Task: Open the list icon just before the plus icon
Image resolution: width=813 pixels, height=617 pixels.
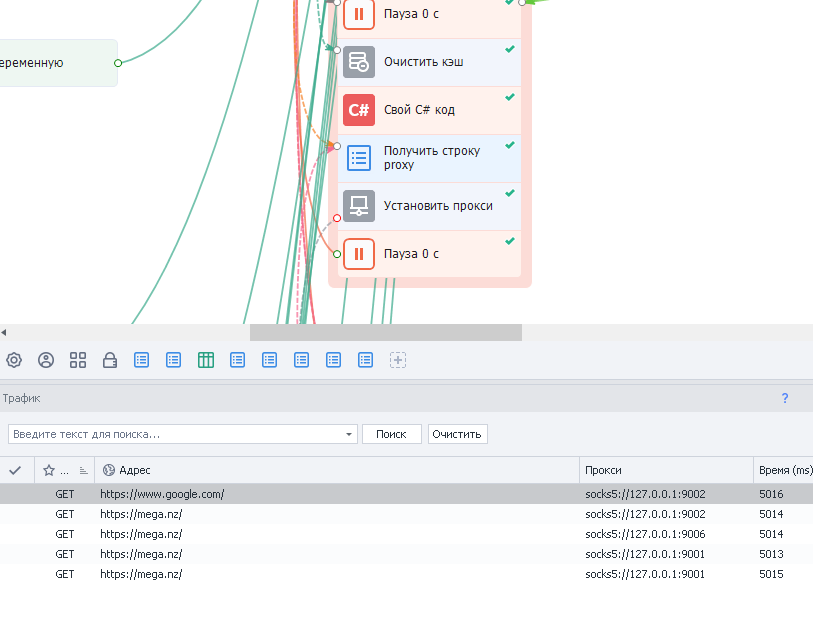Action: [366, 360]
